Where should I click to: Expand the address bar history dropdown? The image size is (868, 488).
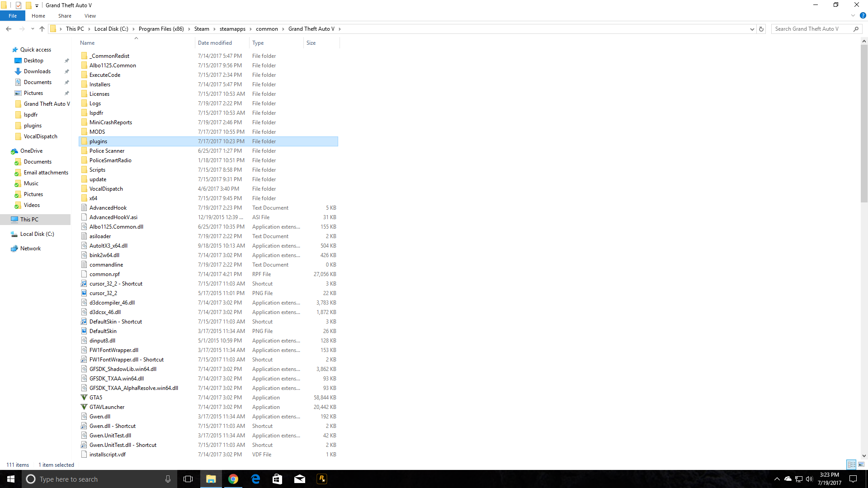pyautogui.click(x=752, y=29)
